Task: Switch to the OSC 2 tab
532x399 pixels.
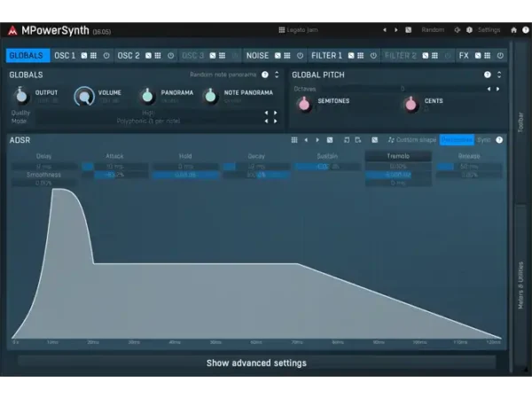Action: tap(129, 55)
